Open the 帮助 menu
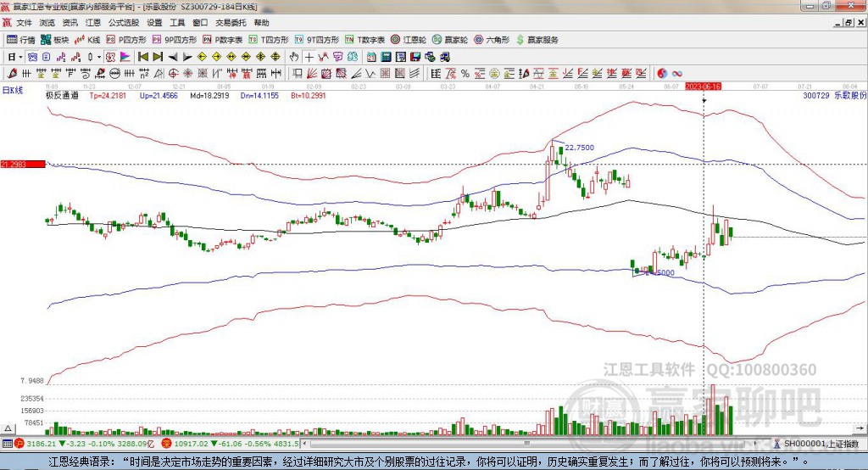Image resolution: width=868 pixels, height=470 pixels. tap(261, 23)
